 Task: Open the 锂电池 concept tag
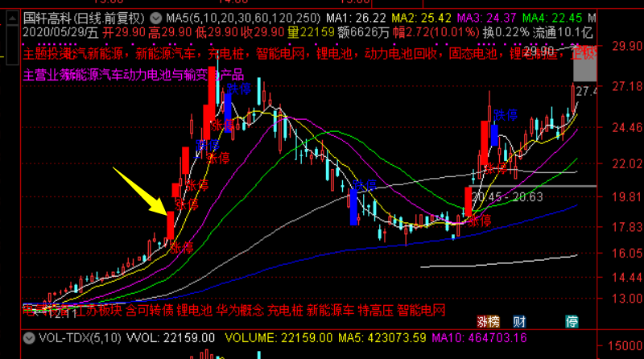pos(195,310)
